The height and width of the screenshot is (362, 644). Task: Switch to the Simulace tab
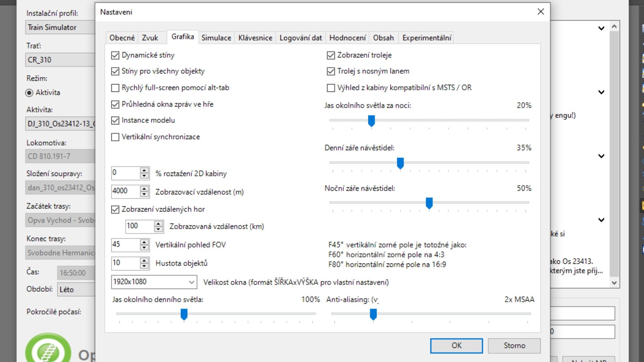216,38
